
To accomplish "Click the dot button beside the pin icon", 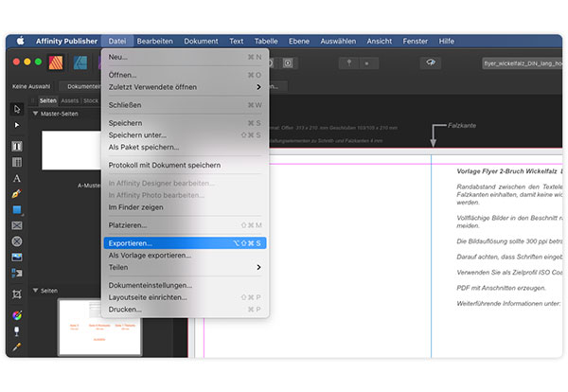I will click(367, 63).
